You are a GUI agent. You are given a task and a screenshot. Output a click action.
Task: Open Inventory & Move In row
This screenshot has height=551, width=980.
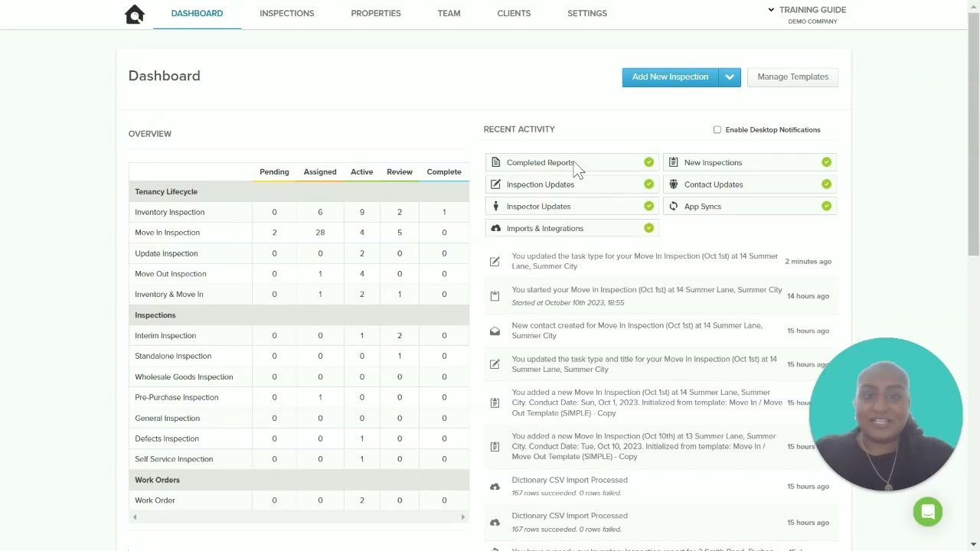tap(169, 295)
